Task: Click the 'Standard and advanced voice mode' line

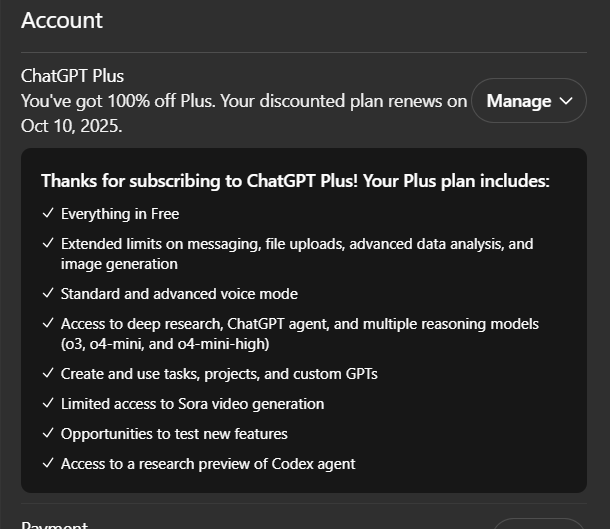Action: coord(179,294)
